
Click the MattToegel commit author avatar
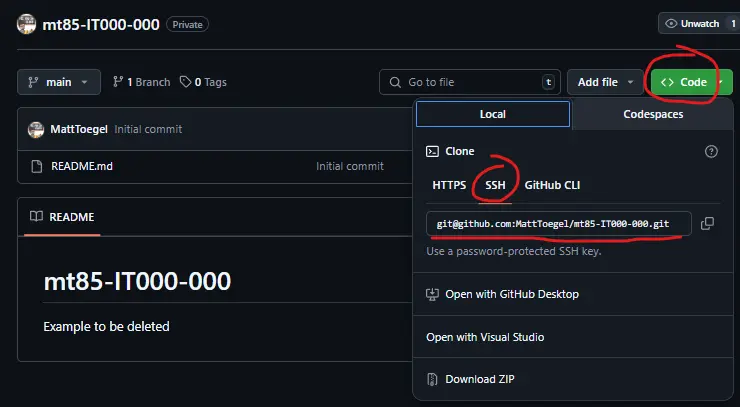36,129
